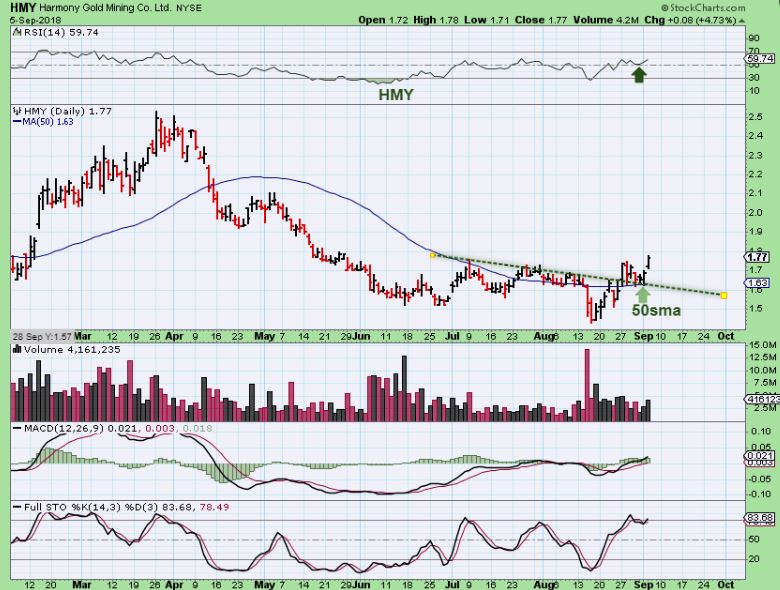
Task: Click the Volume 4.2M header value
Action: tap(606, 20)
